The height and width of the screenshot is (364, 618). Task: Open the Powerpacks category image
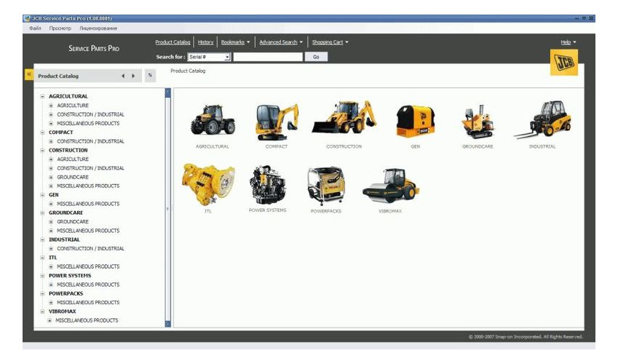[x=326, y=186]
